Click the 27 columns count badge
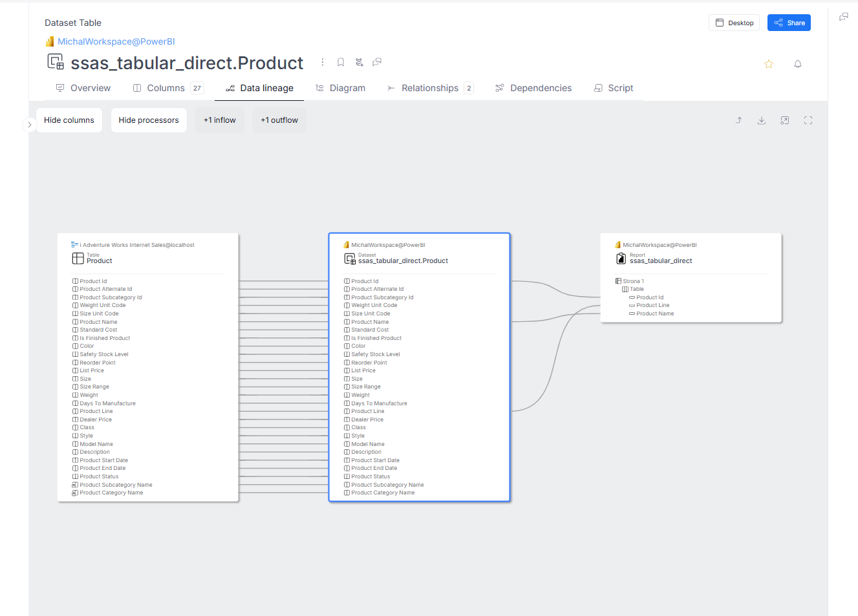The height and width of the screenshot is (616, 858). [x=197, y=88]
